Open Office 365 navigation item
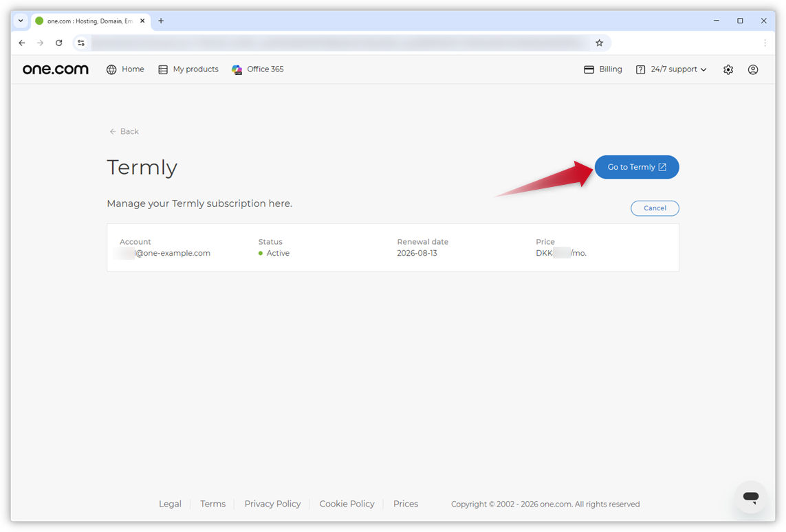The width and height of the screenshot is (786, 532). click(x=258, y=69)
